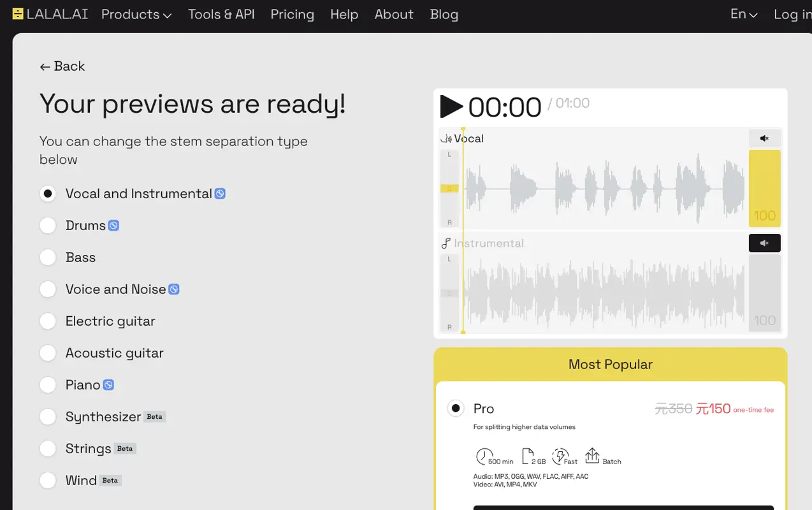Mute the Vocal track
812x510 pixels.
tap(764, 138)
